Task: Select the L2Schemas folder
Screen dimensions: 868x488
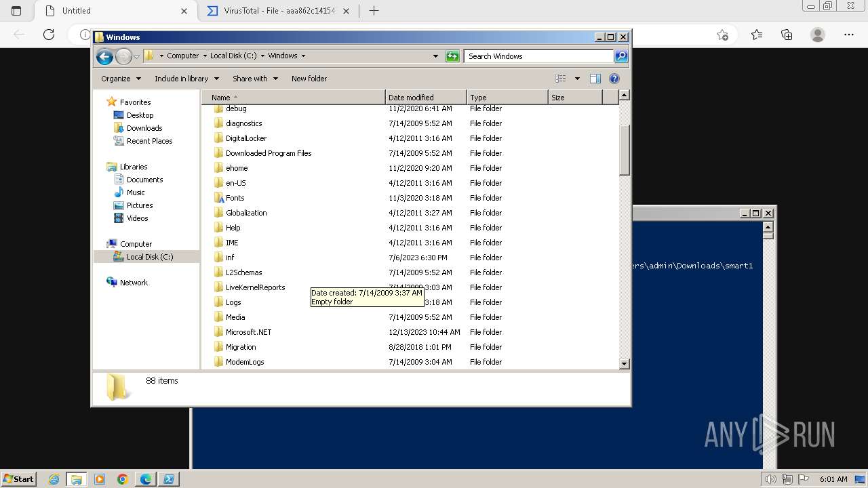Action: 243,272
